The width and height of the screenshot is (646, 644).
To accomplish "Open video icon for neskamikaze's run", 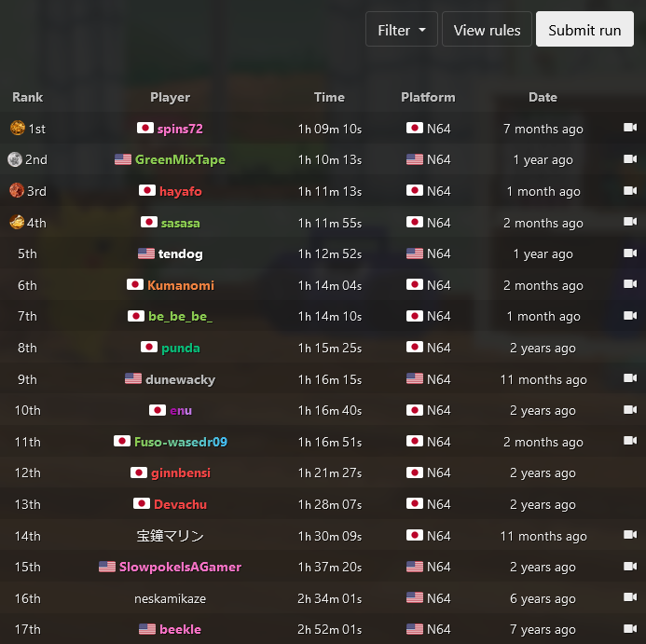I will [630, 596].
